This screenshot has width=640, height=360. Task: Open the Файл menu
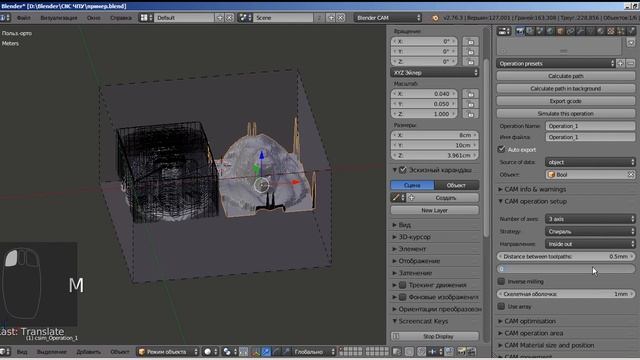tap(23, 18)
